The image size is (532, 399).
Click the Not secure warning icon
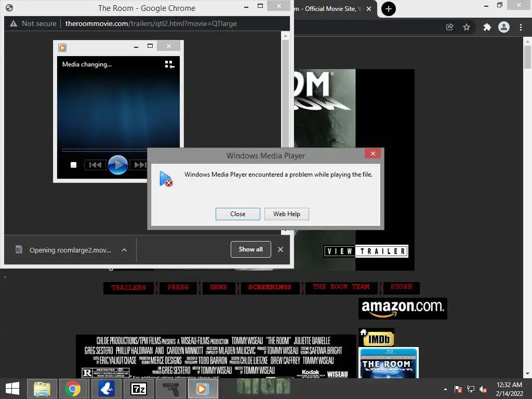(x=14, y=23)
